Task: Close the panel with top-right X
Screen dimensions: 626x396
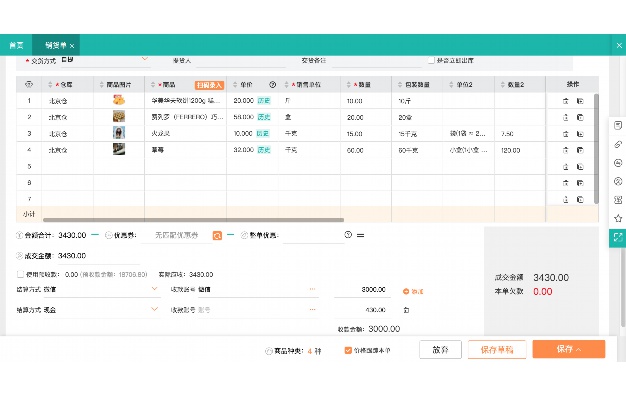Action: point(619,46)
